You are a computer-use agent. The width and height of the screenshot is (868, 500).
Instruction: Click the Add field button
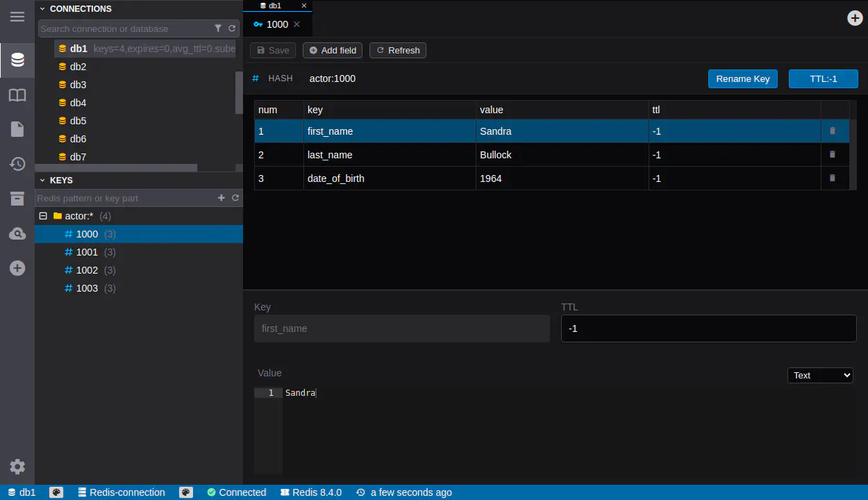coord(333,50)
